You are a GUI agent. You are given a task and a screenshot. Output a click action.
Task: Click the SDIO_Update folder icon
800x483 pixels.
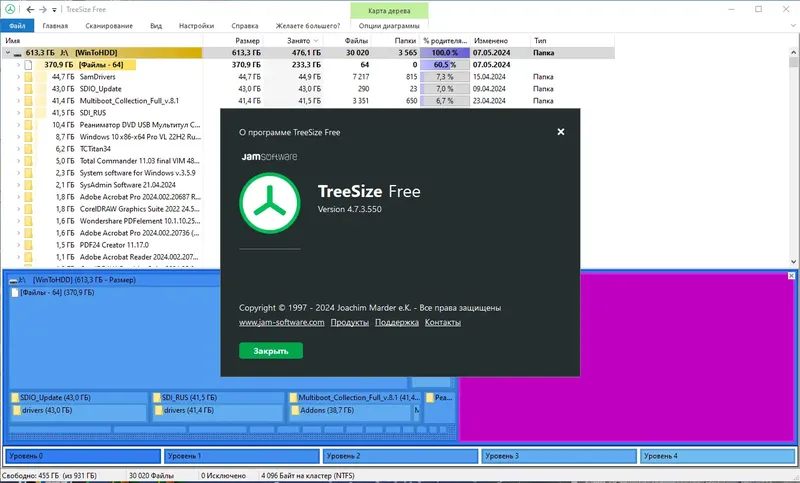[x=29, y=89]
